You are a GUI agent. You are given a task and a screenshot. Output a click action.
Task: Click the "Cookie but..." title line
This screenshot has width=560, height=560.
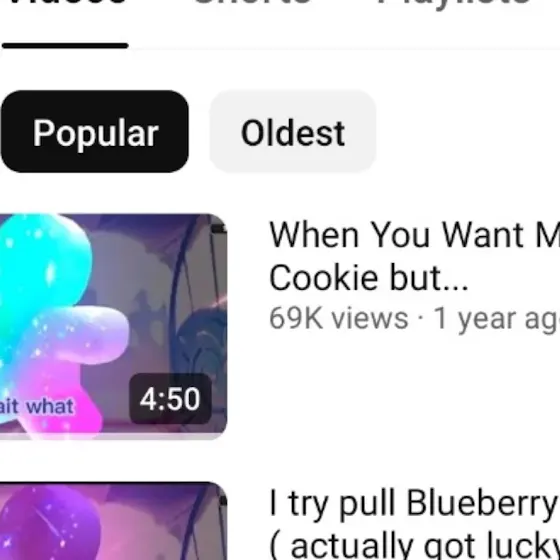(x=368, y=278)
